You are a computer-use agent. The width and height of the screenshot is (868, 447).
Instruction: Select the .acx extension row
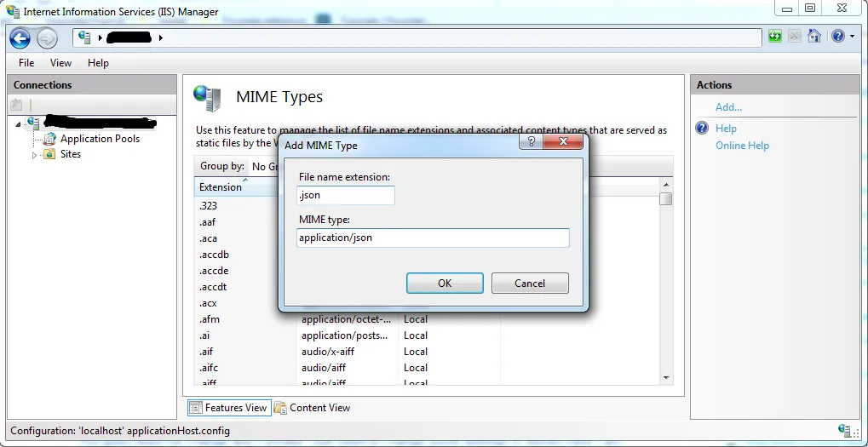pos(208,303)
